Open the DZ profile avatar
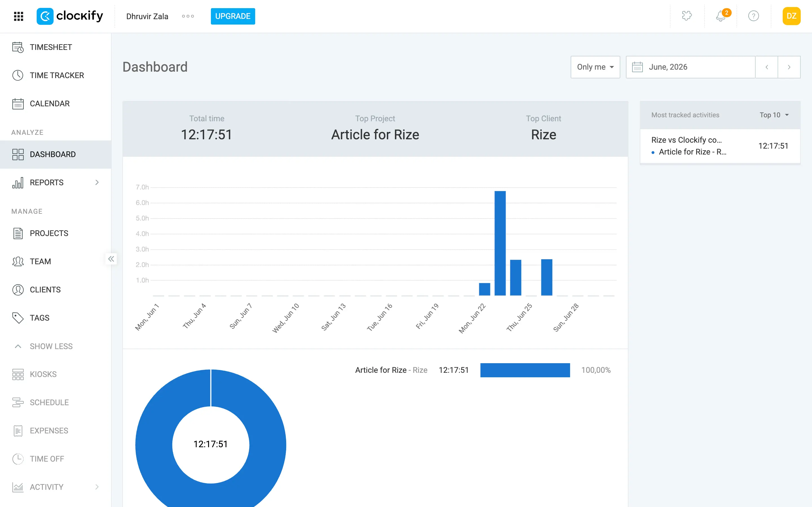 791,16
